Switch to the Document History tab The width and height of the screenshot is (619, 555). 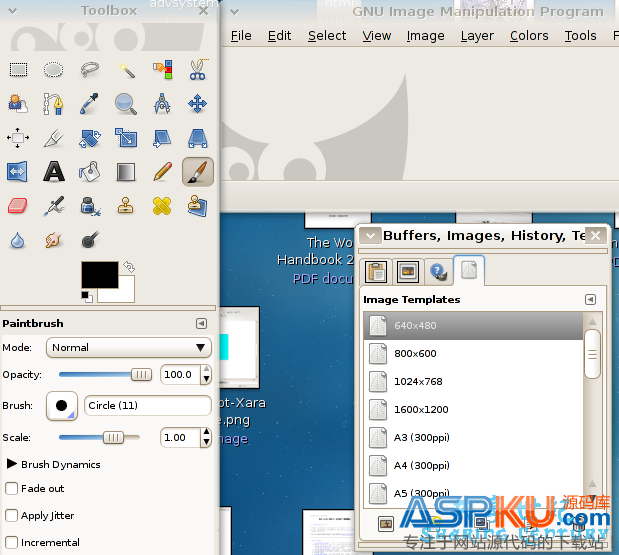pyautogui.click(x=438, y=272)
